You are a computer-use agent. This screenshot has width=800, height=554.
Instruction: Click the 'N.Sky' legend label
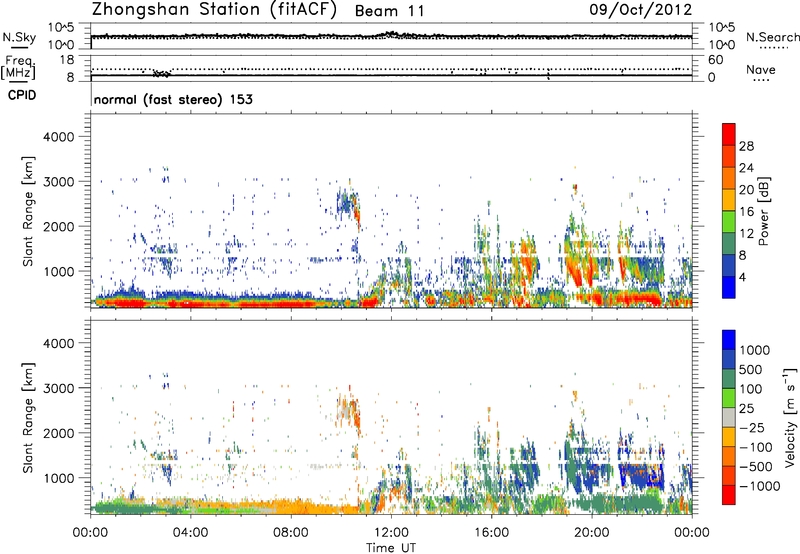19,37
